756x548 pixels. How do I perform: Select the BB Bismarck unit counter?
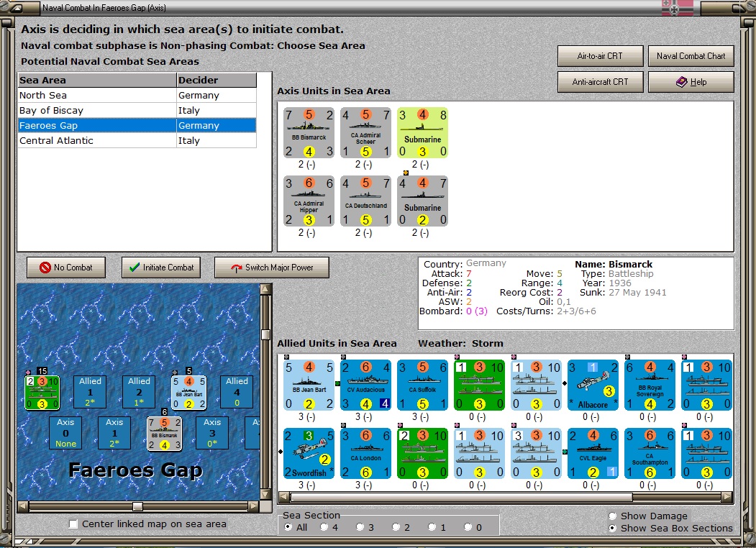coord(309,133)
